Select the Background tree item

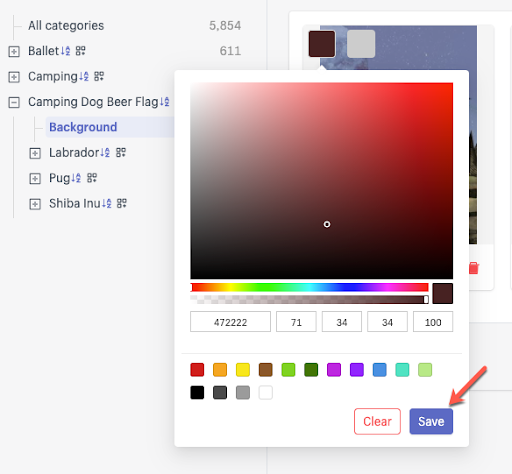click(x=83, y=127)
